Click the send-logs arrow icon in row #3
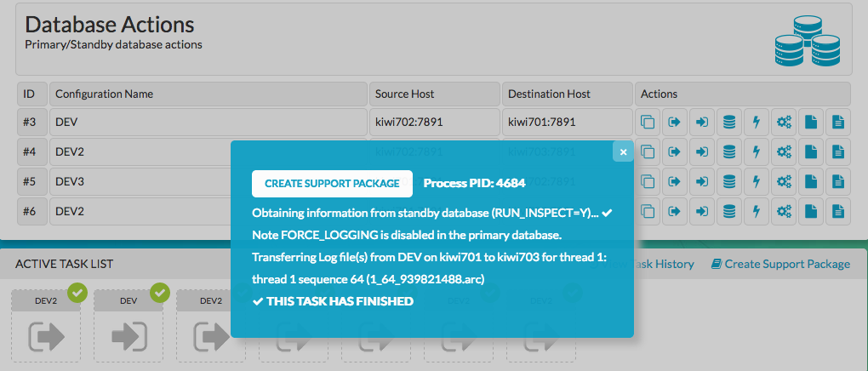Screen dimensions: 868x371 (x=674, y=122)
